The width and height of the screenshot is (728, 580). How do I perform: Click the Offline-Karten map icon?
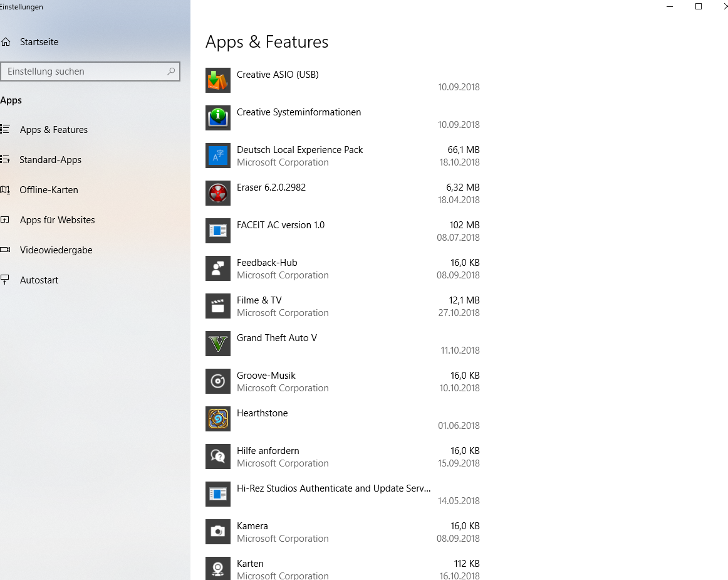click(x=5, y=189)
